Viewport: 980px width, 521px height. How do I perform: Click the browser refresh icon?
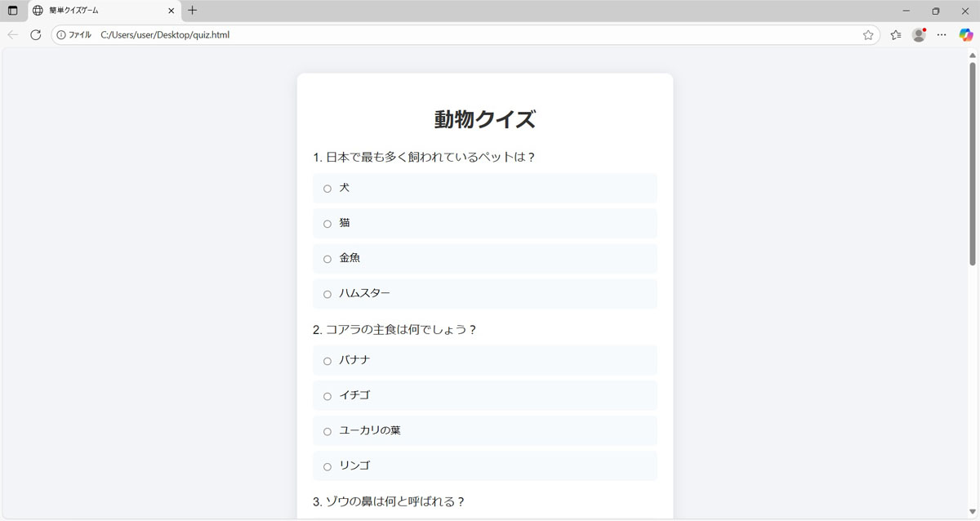coord(35,35)
